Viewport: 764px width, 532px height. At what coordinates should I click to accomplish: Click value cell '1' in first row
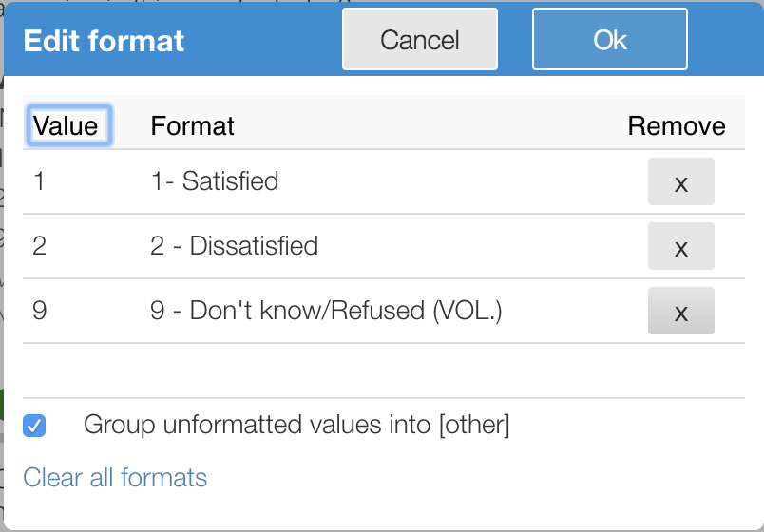click(39, 181)
